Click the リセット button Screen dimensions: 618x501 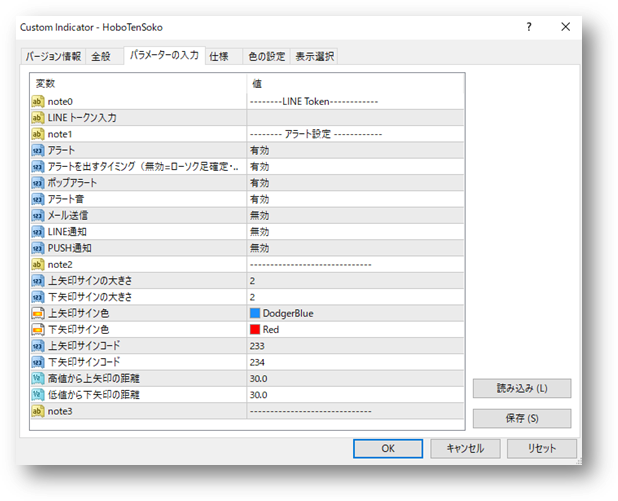click(x=542, y=449)
